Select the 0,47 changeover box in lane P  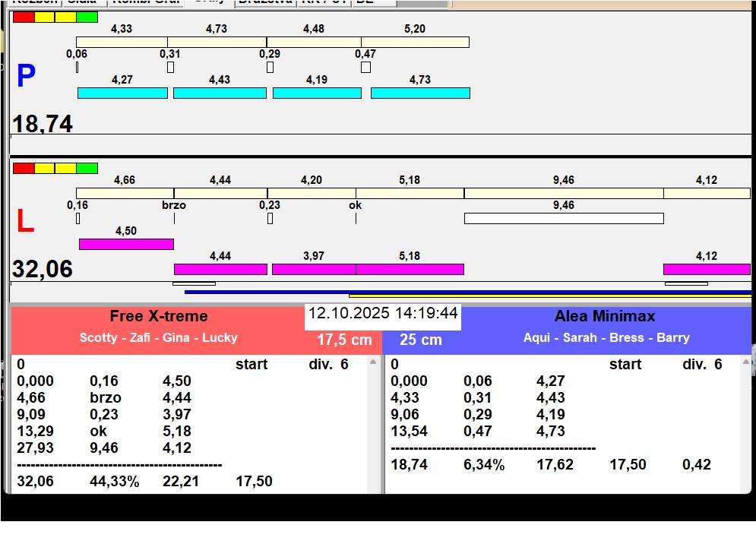[x=365, y=67]
